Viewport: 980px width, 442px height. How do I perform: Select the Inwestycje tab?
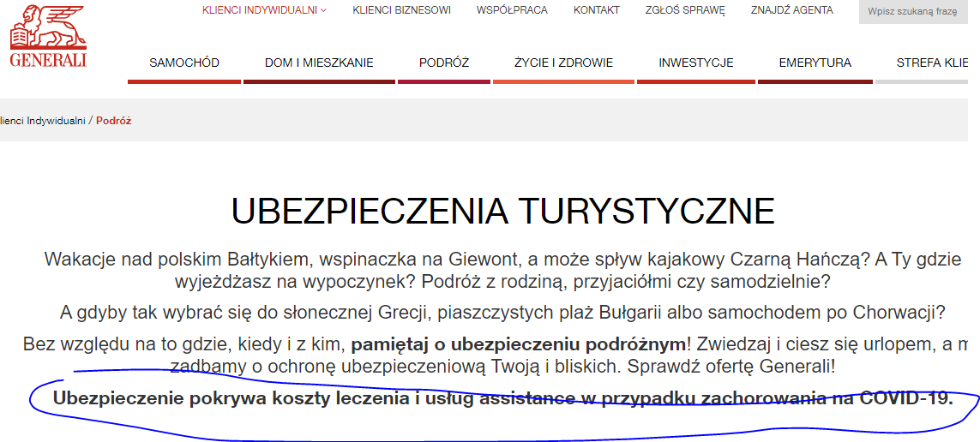pyautogui.click(x=696, y=63)
